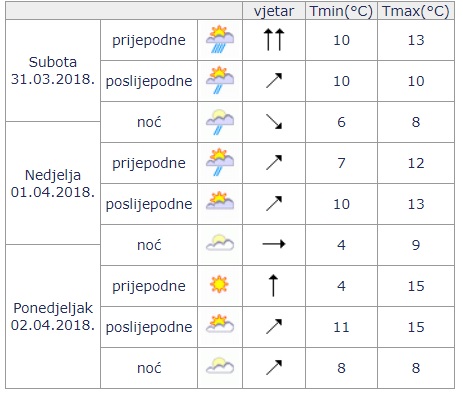Click Saturday afternoon sun-rain weather icon
Viewport: 463px width, 395px height.
coord(220,80)
